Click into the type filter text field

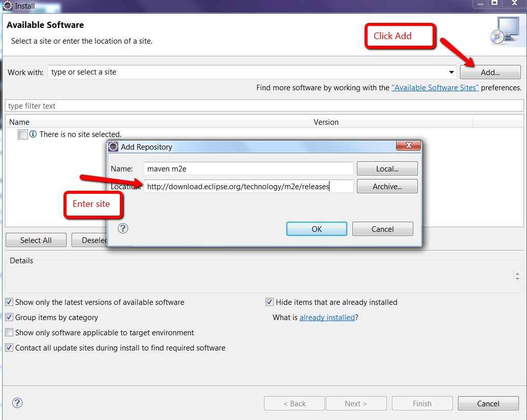point(102,105)
